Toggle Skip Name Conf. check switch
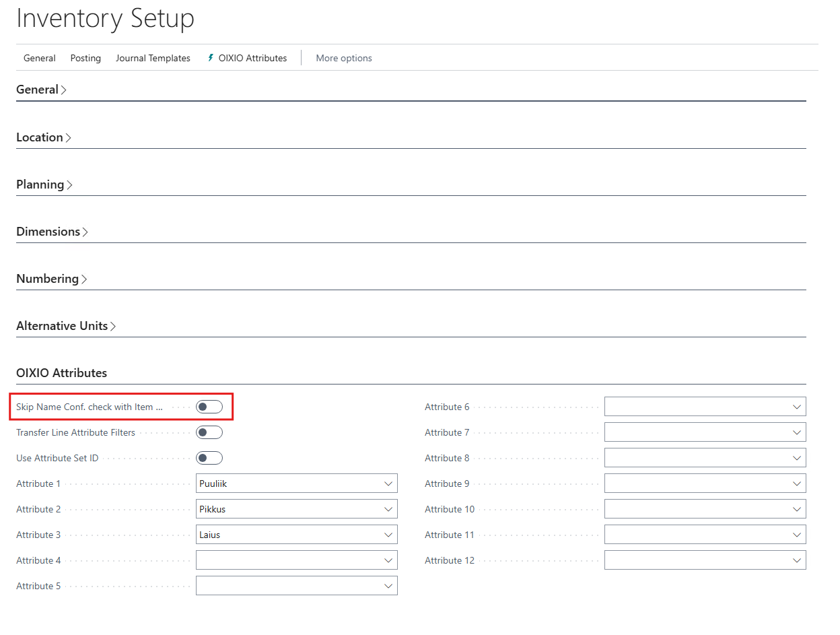Screen dimensions: 840x635 [209, 407]
